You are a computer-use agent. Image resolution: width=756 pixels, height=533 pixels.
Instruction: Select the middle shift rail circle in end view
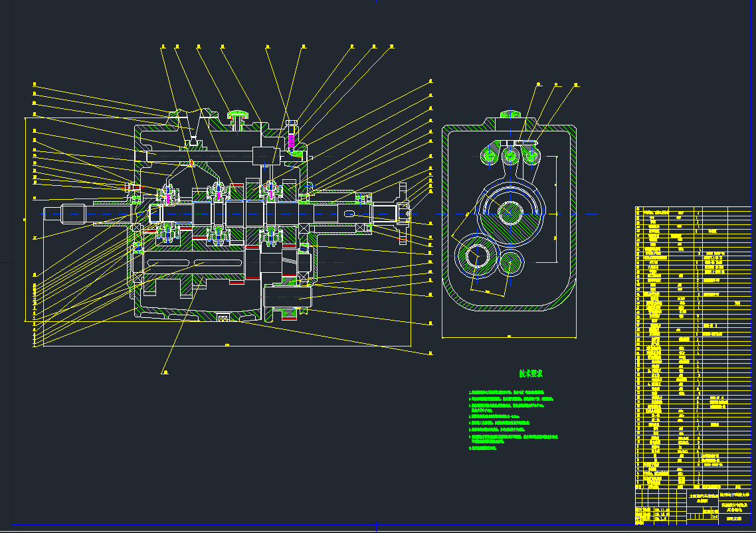tap(510, 156)
